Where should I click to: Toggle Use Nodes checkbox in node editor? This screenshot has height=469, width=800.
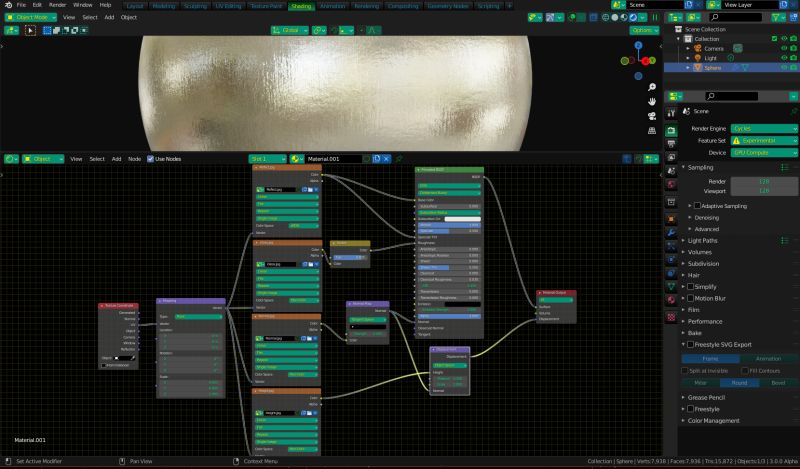(x=151, y=159)
